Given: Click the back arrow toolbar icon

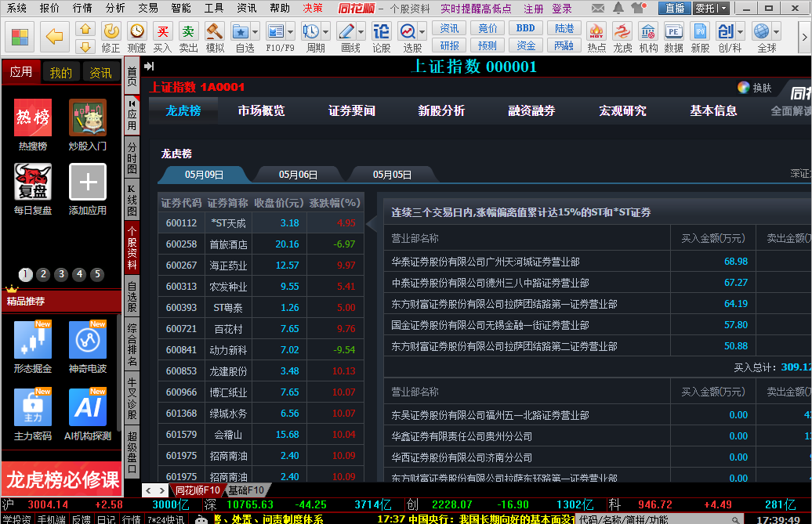Looking at the screenshot, I should pos(54,36).
